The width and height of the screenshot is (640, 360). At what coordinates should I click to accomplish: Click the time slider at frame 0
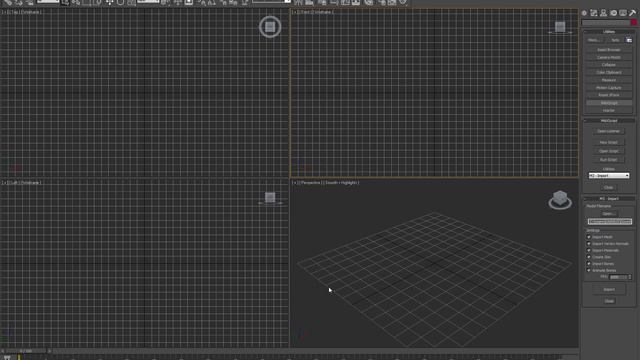(x=27, y=351)
